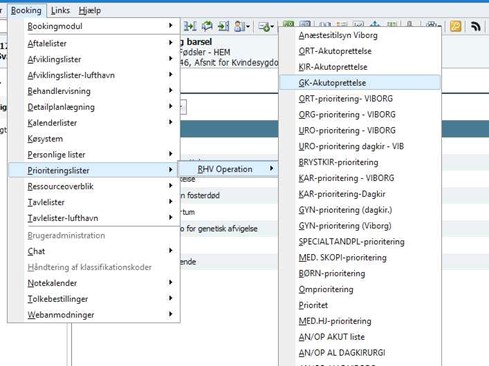The width and height of the screenshot is (489, 366).
Task: Select Anæstesitilsyn Viborg from the list
Action: tap(360, 35)
